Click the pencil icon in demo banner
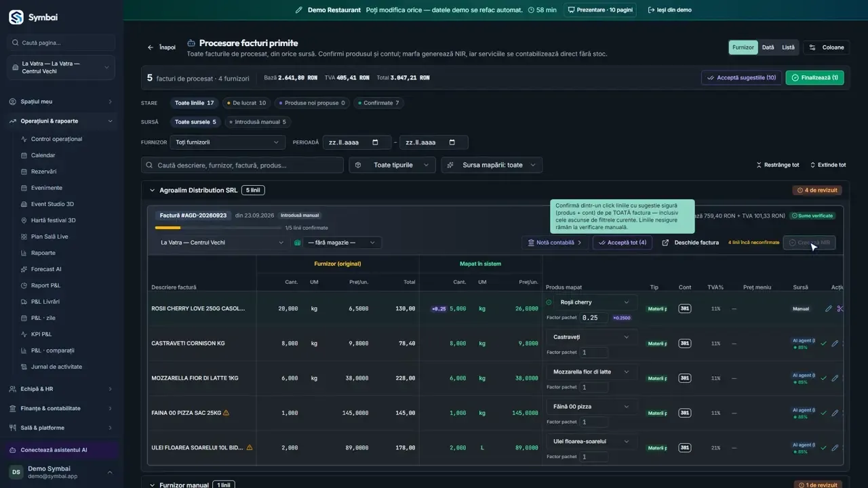This screenshot has width=868, height=488. click(299, 10)
